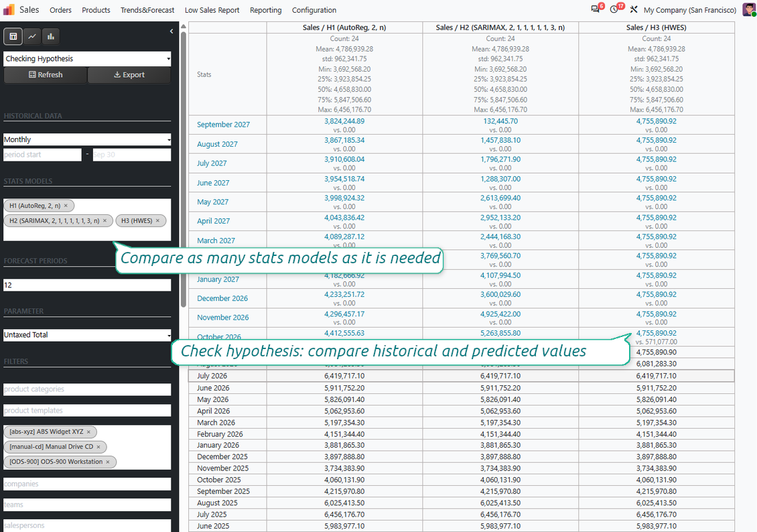Open the Trends&Forecast menu

[147, 10]
